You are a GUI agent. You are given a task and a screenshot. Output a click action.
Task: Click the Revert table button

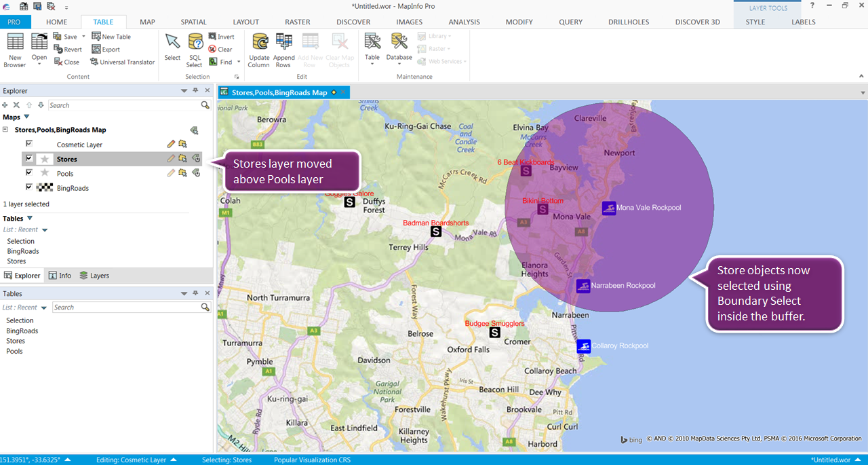[x=67, y=50]
